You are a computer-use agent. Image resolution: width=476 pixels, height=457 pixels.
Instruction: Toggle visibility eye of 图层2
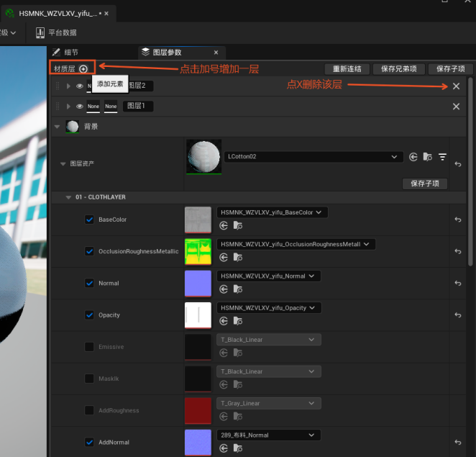tap(79, 86)
